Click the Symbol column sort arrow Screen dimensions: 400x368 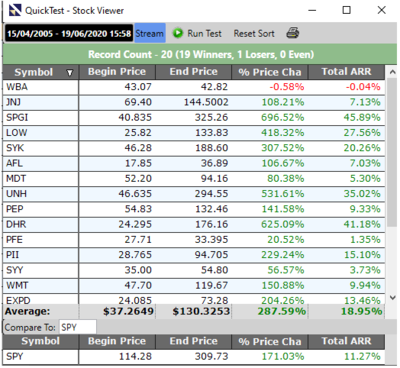tap(70, 73)
